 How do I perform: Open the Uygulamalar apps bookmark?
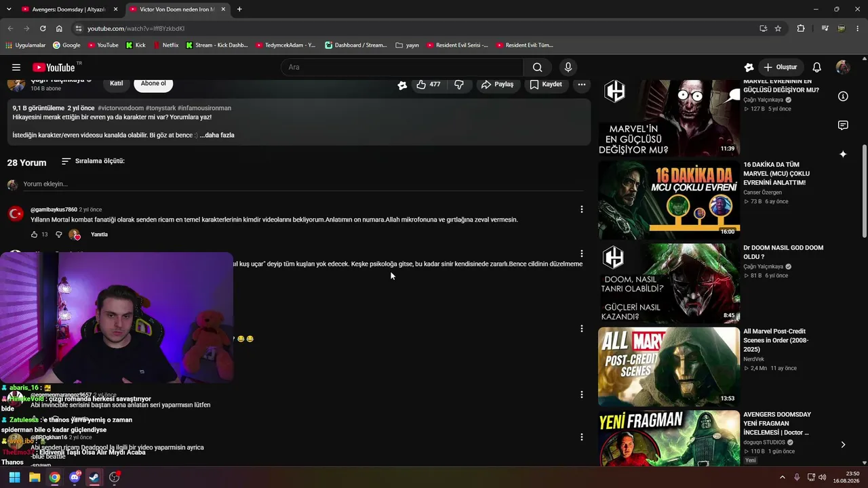click(25, 45)
